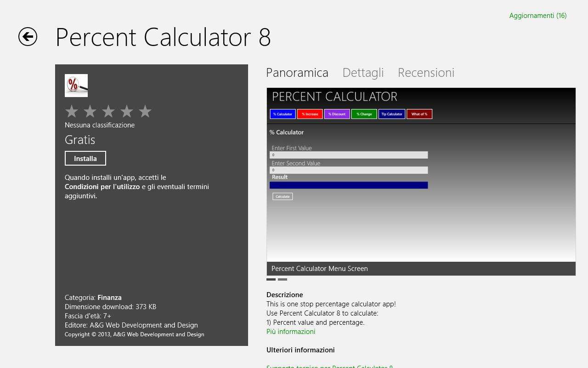588x368 pixels.
Task: Click the Finanza category link
Action: 109,298
